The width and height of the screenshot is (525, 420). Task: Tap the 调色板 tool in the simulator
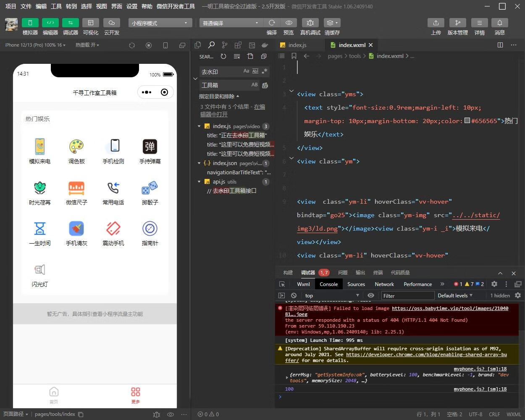coord(76,152)
